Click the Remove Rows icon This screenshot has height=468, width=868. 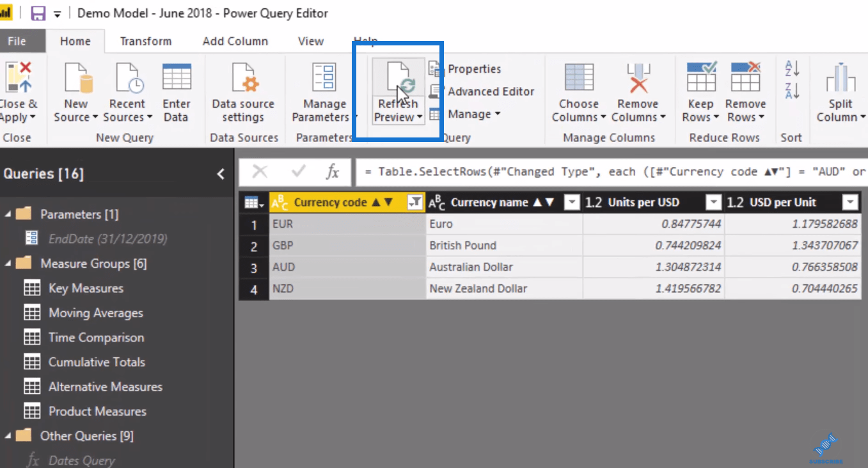click(x=745, y=77)
